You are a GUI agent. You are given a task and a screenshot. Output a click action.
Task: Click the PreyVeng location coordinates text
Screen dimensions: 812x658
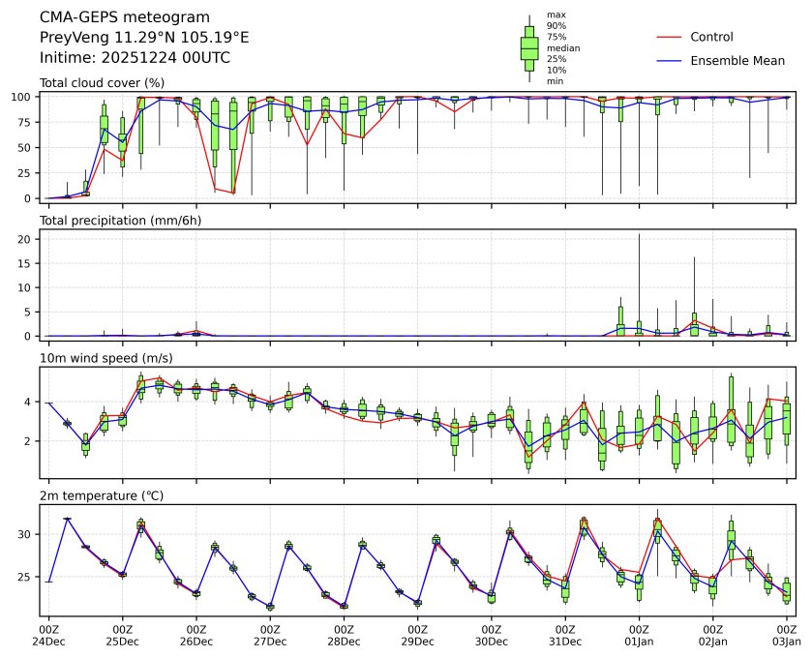coord(144,37)
